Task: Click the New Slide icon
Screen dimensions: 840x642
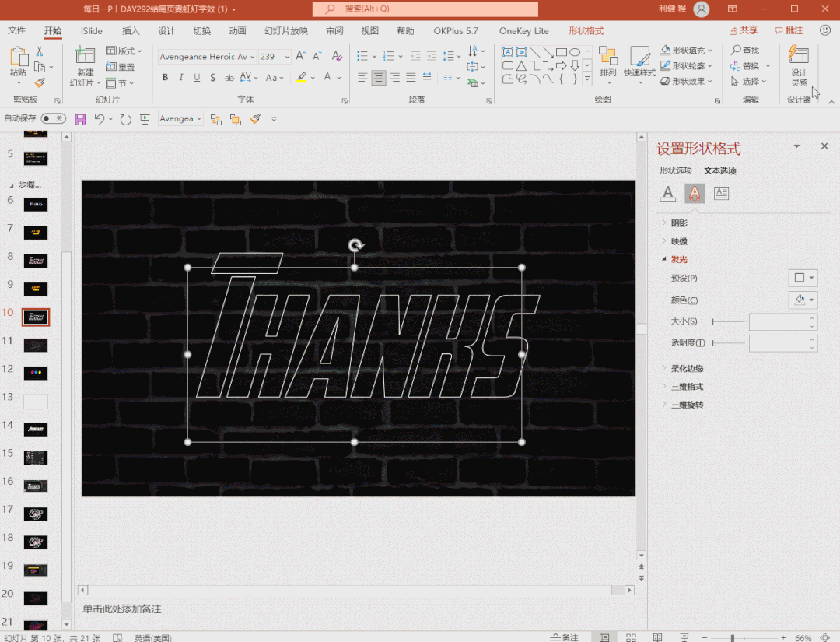Action: click(x=85, y=55)
